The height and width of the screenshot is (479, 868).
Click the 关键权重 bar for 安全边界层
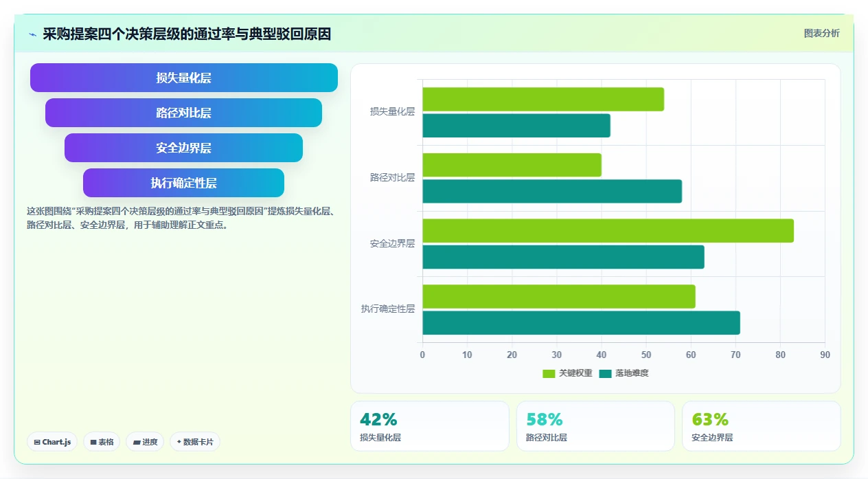[x=608, y=231]
